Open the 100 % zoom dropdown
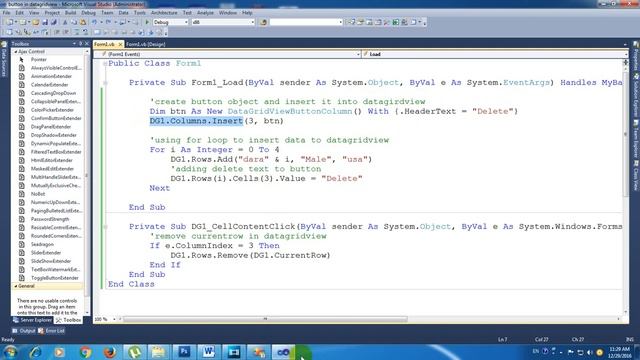 pyautogui.click(x=114, y=319)
